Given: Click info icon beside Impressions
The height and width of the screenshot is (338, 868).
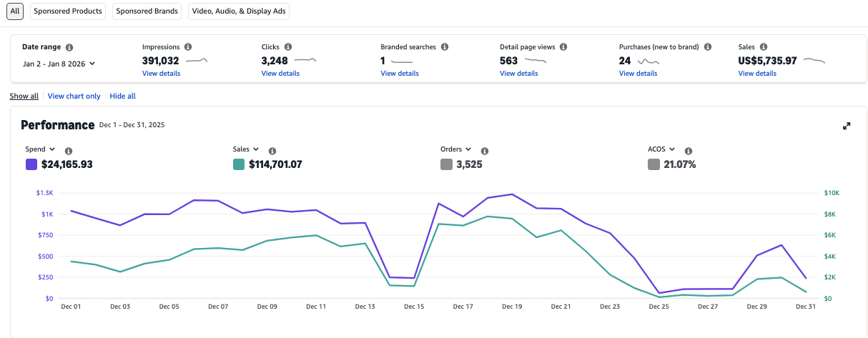Looking at the screenshot, I should (188, 46).
